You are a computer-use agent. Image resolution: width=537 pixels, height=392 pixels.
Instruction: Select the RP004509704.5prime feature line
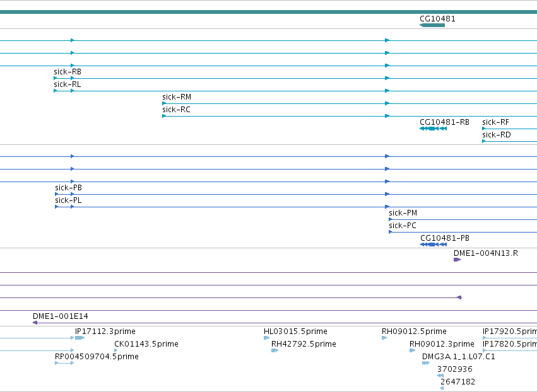click(64, 363)
